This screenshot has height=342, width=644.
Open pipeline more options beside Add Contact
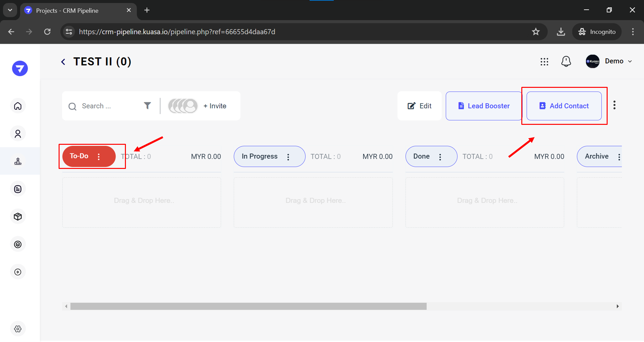[614, 105]
